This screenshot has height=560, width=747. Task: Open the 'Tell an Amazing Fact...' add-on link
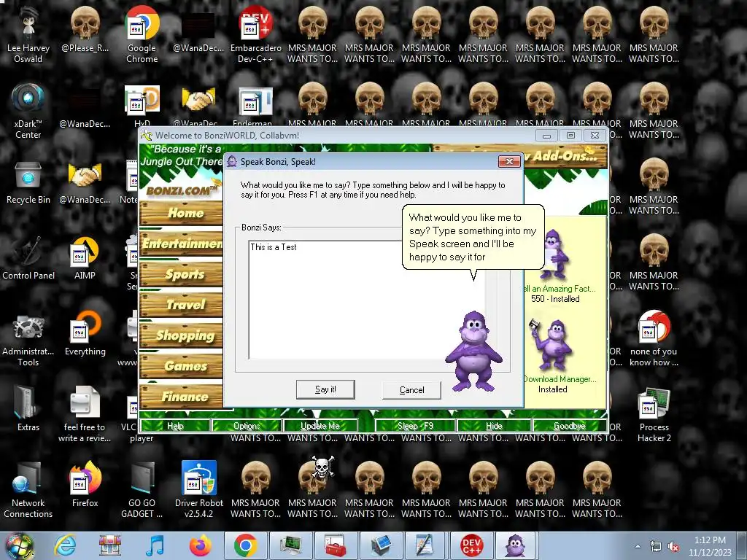click(558, 289)
